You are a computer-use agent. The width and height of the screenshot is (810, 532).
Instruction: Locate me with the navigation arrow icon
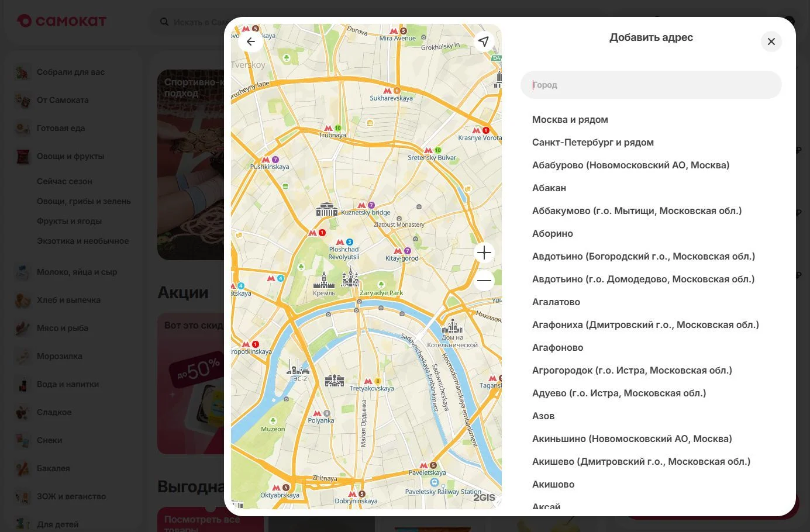coord(483,42)
